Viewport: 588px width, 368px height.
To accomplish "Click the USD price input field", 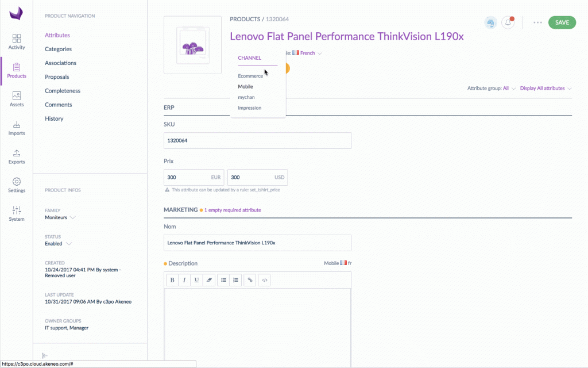I will (258, 177).
